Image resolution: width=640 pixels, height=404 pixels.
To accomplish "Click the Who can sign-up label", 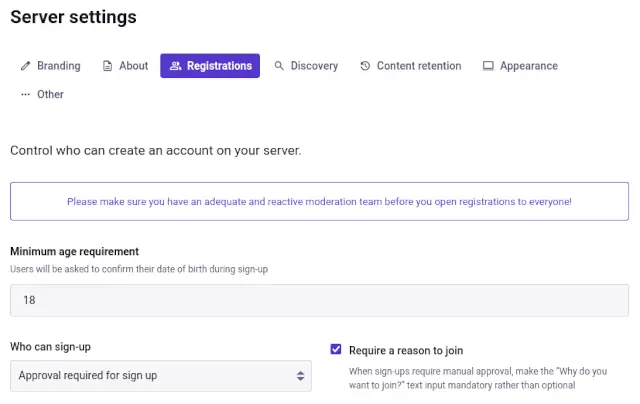I will [x=51, y=347].
